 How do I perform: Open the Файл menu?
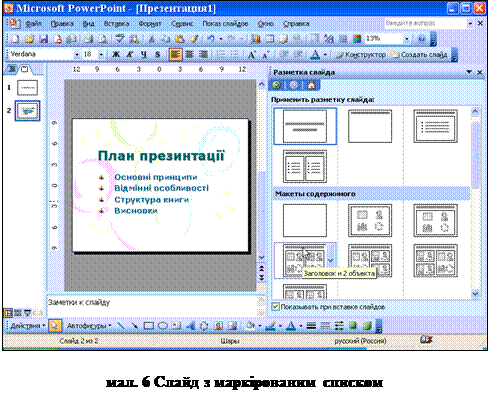(33, 24)
